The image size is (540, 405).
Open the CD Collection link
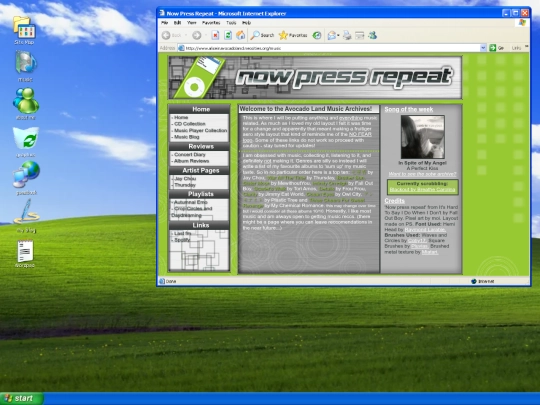(x=189, y=124)
